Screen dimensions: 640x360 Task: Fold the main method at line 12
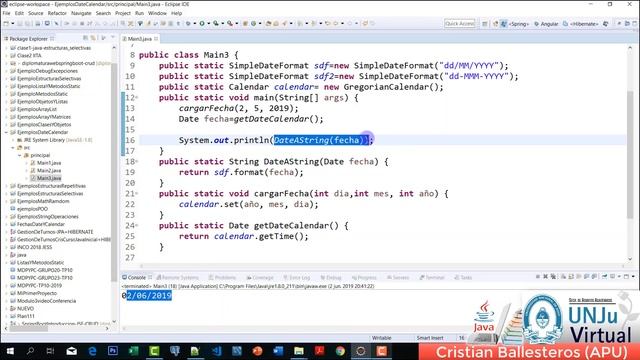pos(137,98)
